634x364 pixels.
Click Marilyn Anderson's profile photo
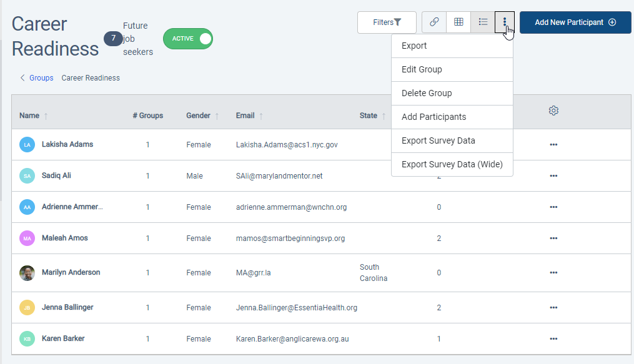pyautogui.click(x=27, y=273)
